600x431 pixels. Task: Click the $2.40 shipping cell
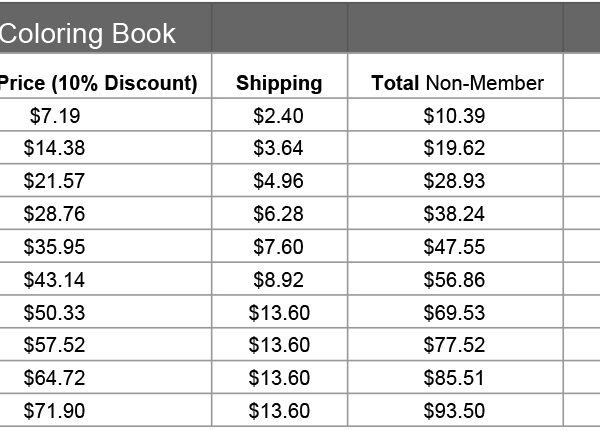coord(279,116)
